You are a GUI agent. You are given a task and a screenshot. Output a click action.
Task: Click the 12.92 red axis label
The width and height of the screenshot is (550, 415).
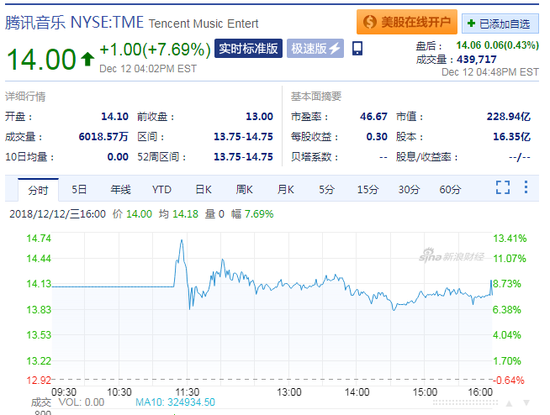tap(39, 380)
